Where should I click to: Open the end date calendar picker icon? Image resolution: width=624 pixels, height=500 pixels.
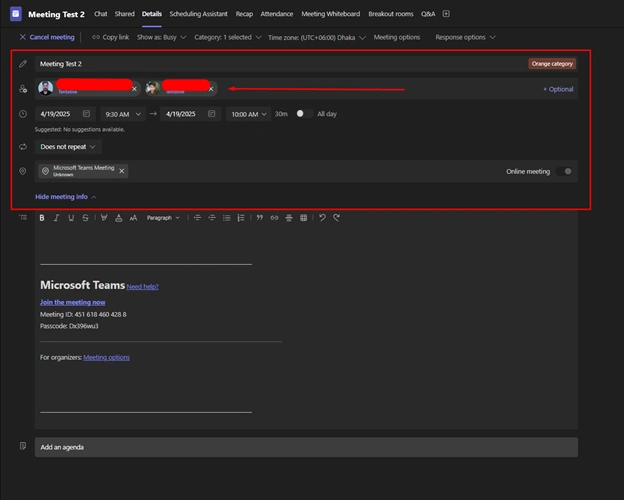[x=212, y=114]
